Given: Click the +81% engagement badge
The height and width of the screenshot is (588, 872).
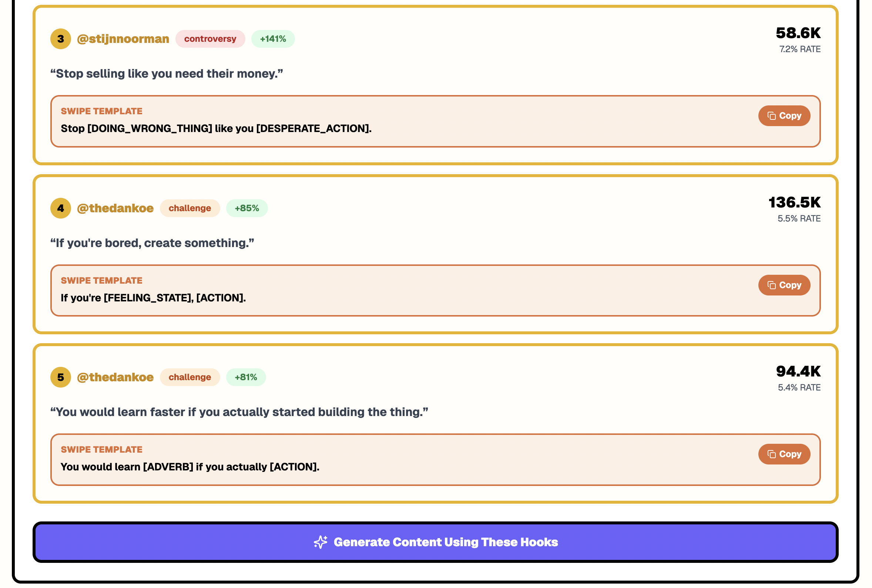Looking at the screenshot, I should 246,377.
